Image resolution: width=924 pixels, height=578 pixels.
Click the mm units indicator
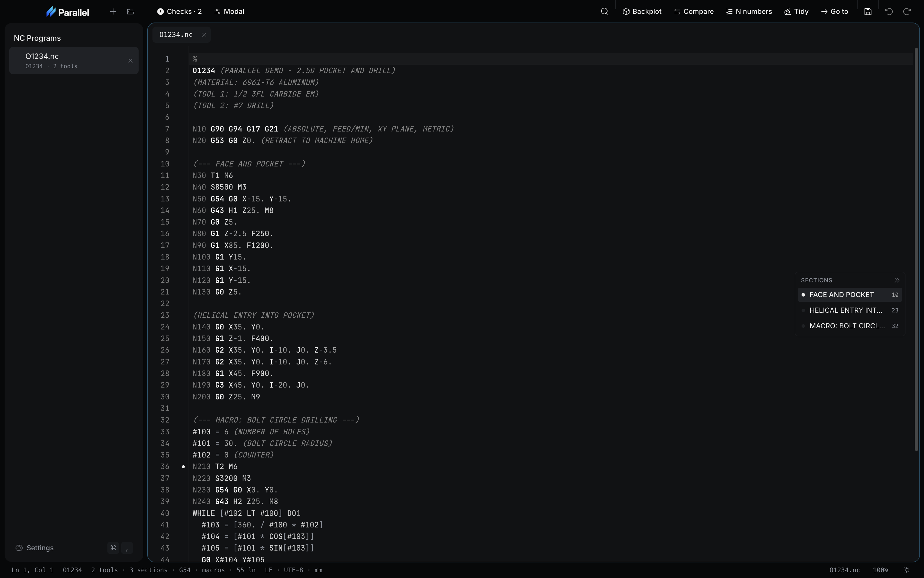[318, 570]
